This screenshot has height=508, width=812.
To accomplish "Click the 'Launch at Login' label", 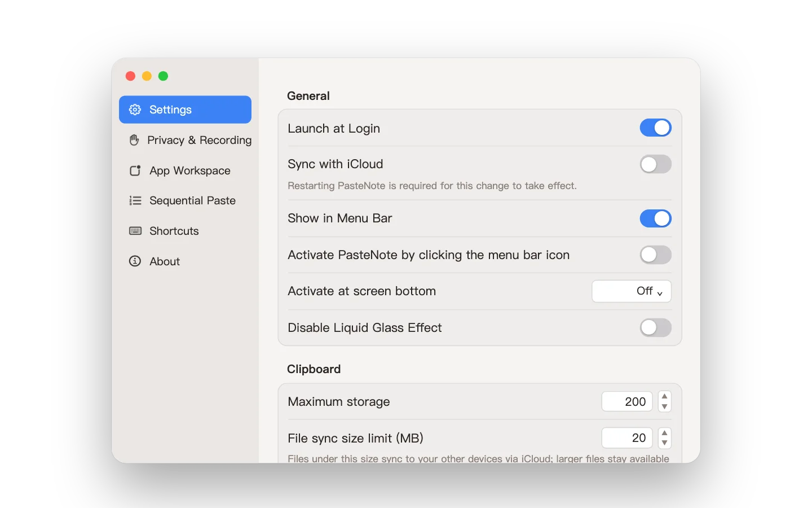I will pyautogui.click(x=334, y=129).
